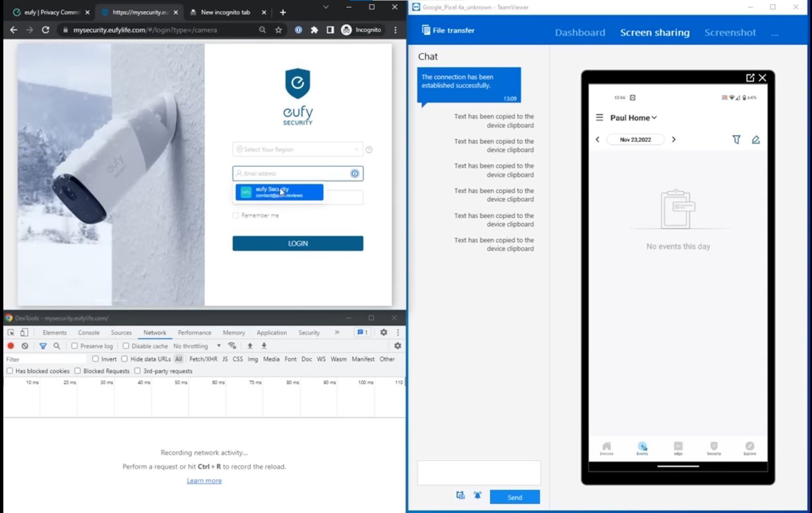Switch to the Console tab
The image size is (812, 513).
(x=89, y=332)
